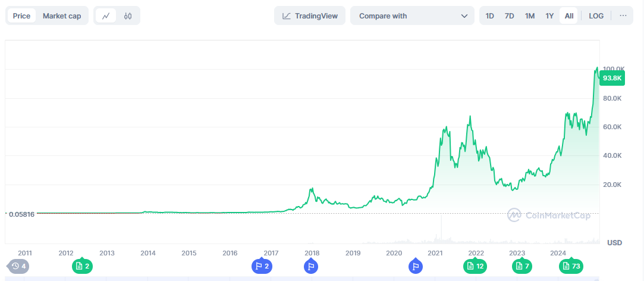644x281 pixels.
Task: Click the 2017 year label
Action: coord(271,252)
